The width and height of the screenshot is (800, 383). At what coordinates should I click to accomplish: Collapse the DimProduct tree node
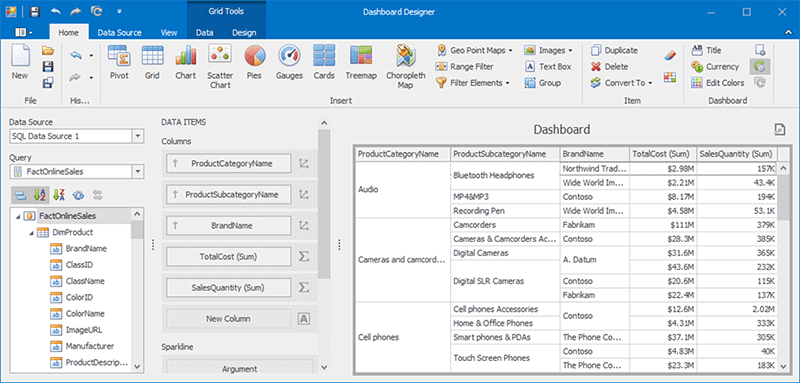(32, 233)
